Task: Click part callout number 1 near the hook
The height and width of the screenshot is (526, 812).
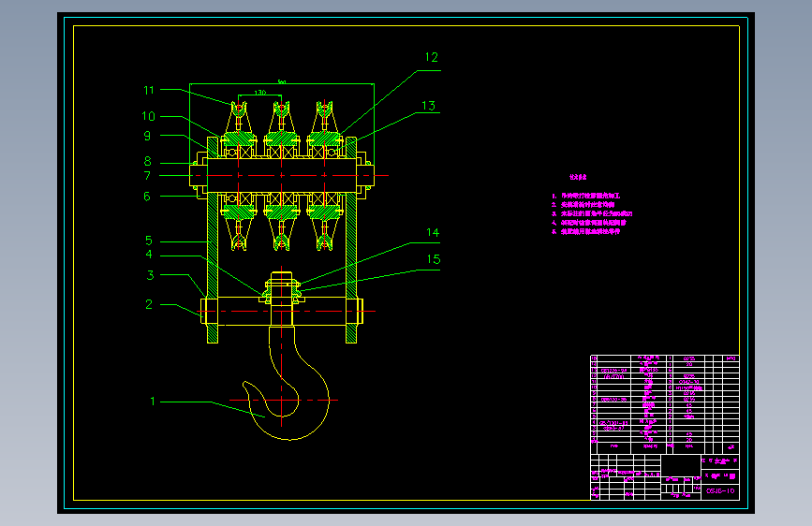Action: click(x=153, y=402)
